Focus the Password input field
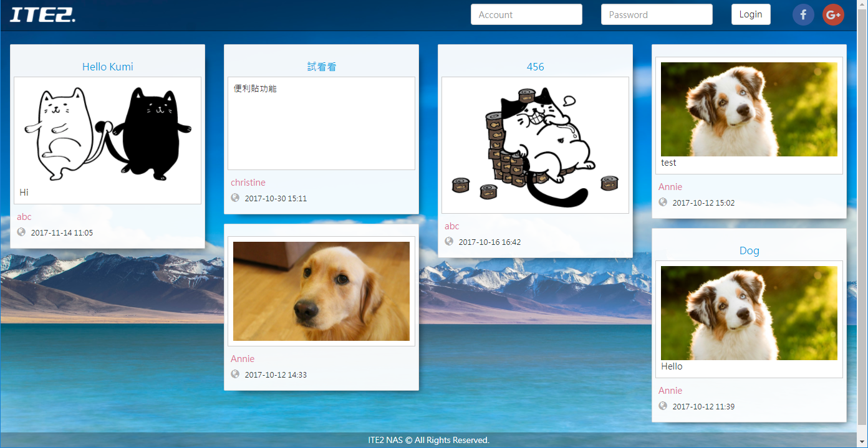The image size is (868, 448). point(657,14)
